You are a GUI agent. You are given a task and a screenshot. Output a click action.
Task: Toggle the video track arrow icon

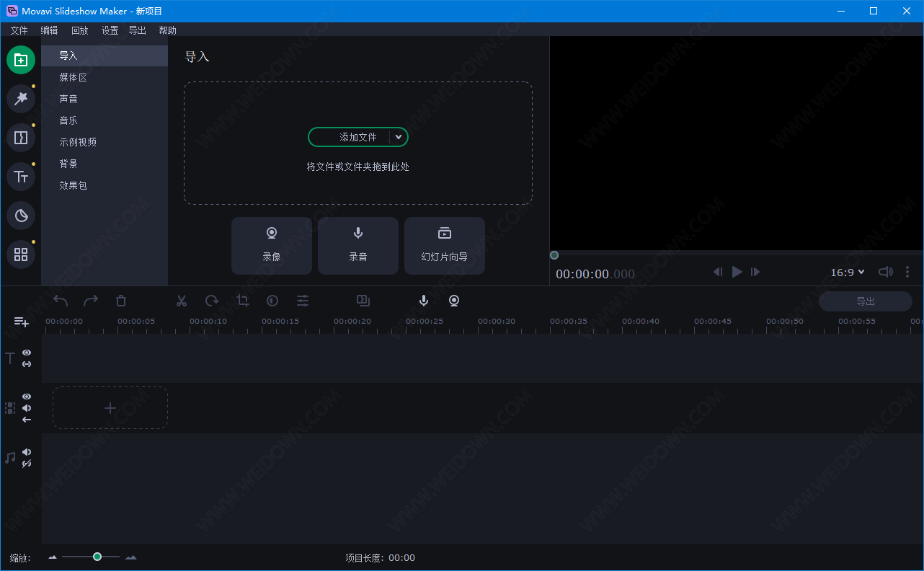27,420
